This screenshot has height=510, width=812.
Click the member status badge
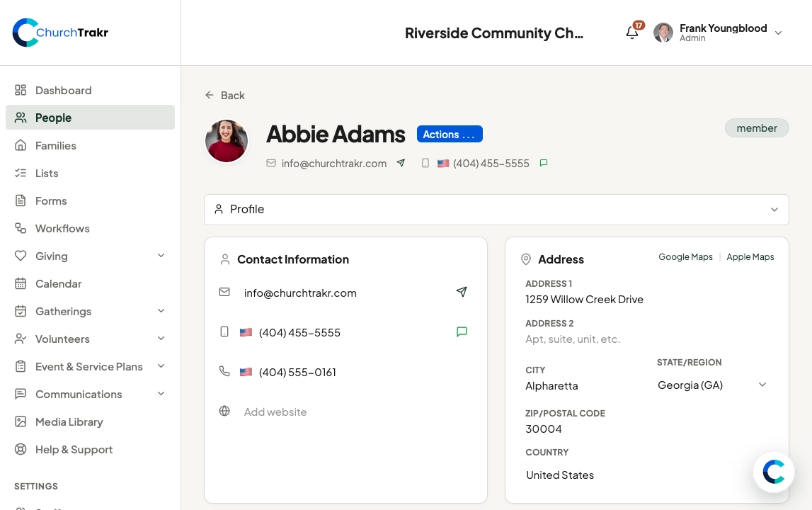point(757,128)
